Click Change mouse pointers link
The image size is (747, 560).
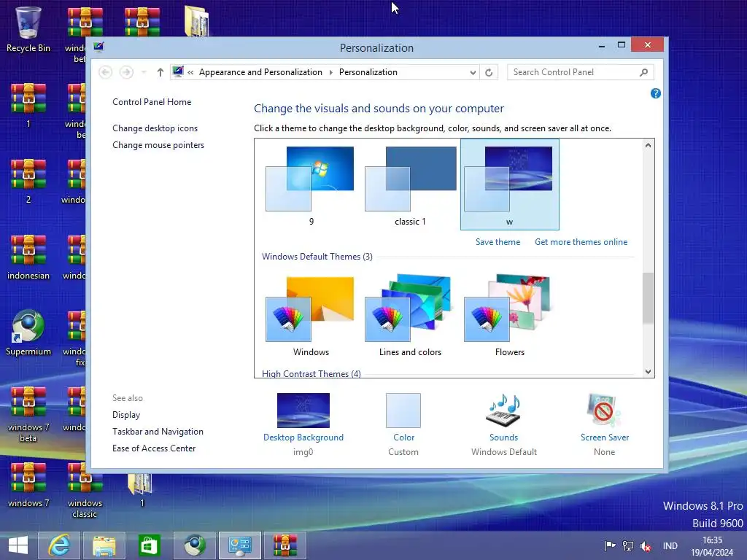[x=158, y=145]
